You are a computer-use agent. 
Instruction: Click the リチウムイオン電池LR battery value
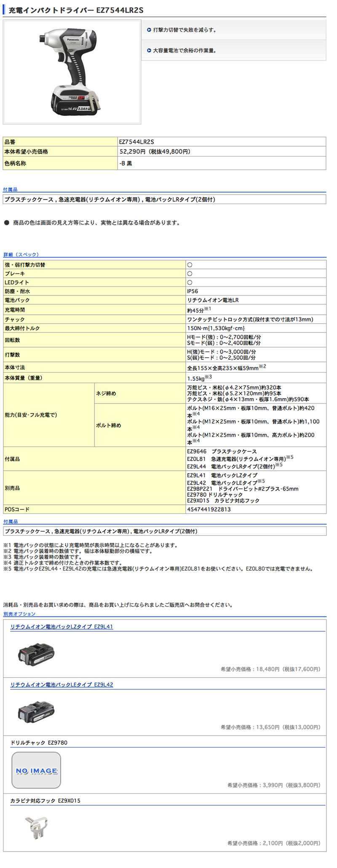tap(213, 300)
